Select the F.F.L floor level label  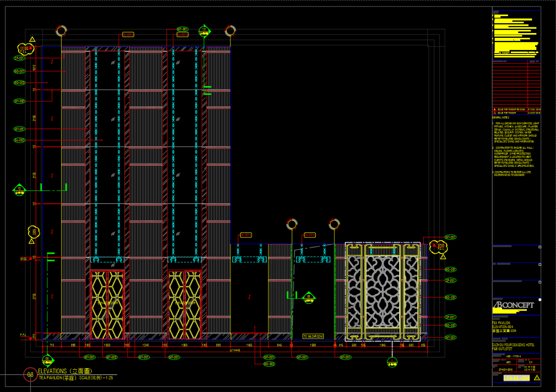[x=23, y=335]
